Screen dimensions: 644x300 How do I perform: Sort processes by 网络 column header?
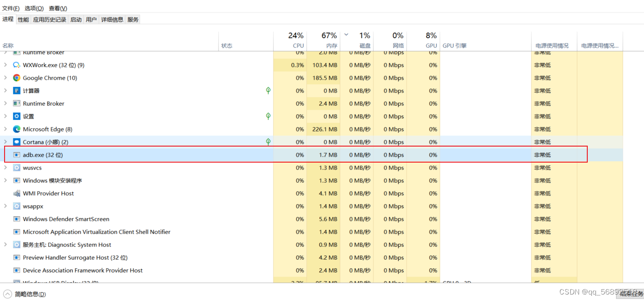click(x=398, y=46)
